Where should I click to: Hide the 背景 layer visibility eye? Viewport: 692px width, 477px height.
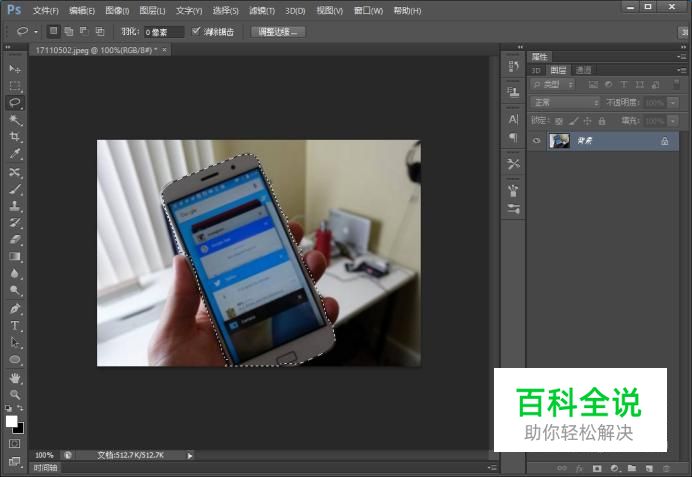[536, 141]
